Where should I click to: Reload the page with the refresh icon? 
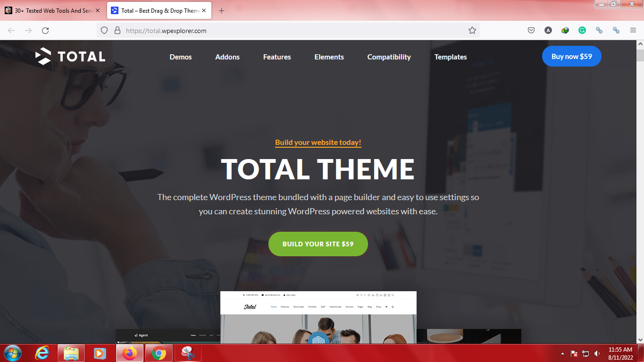pos(45,31)
